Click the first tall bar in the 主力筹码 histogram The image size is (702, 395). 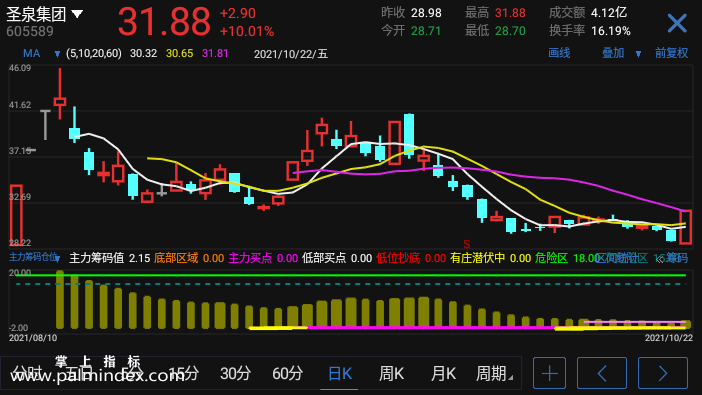(x=60, y=300)
